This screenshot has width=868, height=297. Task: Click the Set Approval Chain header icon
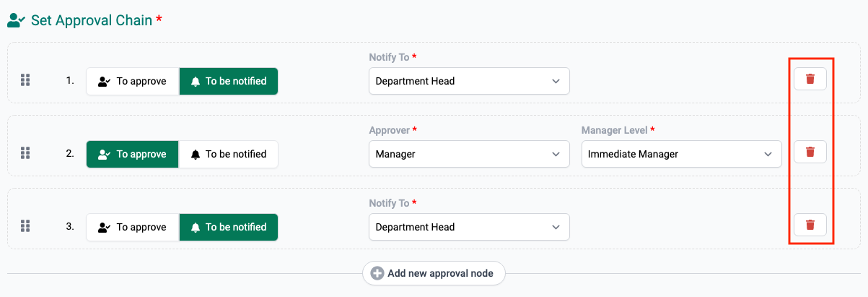coord(16,20)
